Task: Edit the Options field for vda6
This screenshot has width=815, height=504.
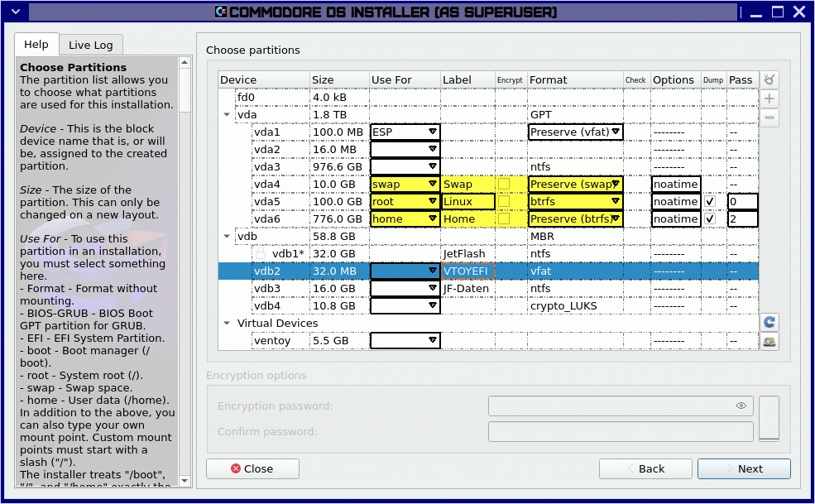Action: 676,219
